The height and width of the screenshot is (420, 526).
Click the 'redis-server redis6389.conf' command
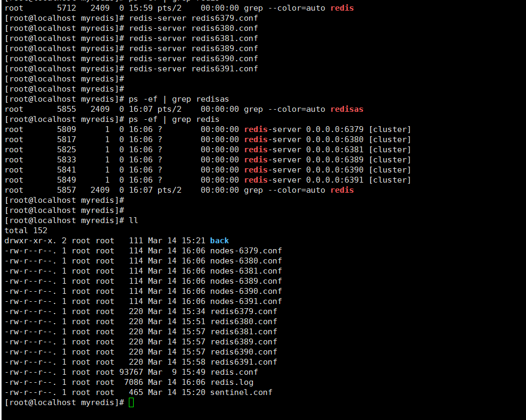pos(194,48)
